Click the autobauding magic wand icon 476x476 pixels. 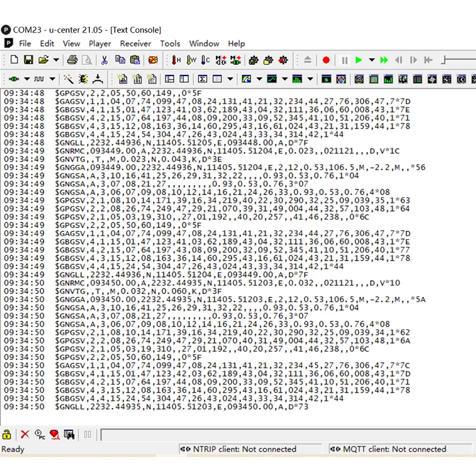click(x=68, y=79)
